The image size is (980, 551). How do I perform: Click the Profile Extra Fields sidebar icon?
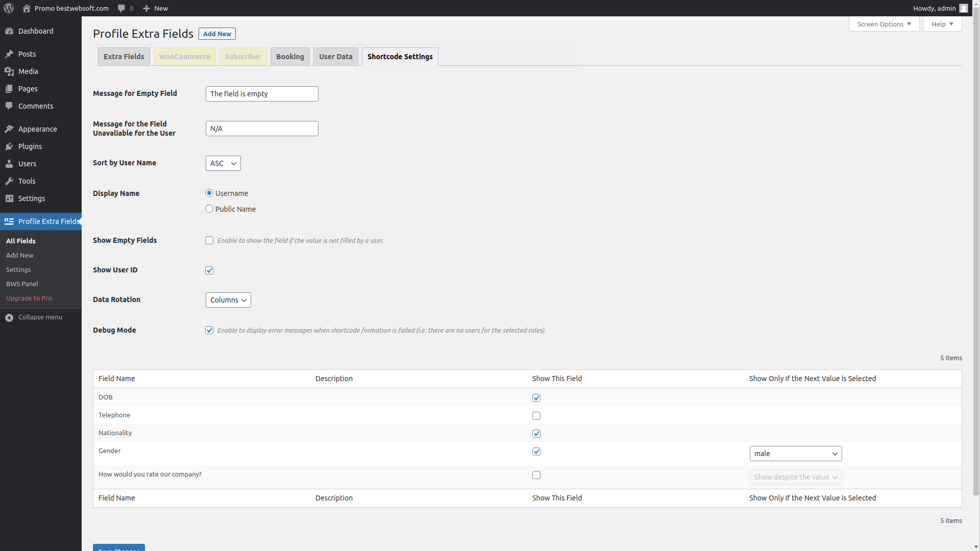(x=9, y=221)
